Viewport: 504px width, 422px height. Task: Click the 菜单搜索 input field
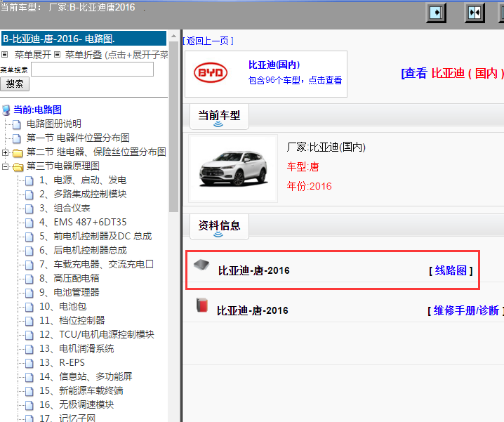point(93,69)
